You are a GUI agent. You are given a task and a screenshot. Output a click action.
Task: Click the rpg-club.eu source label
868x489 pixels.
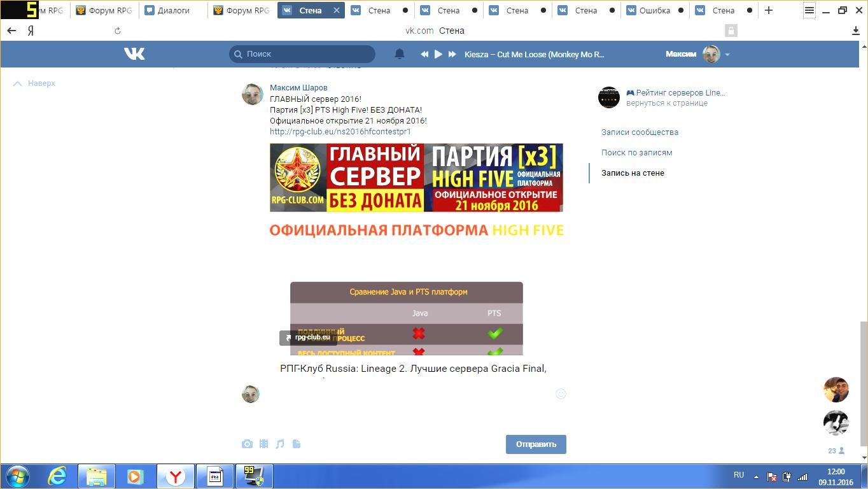[308, 337]
